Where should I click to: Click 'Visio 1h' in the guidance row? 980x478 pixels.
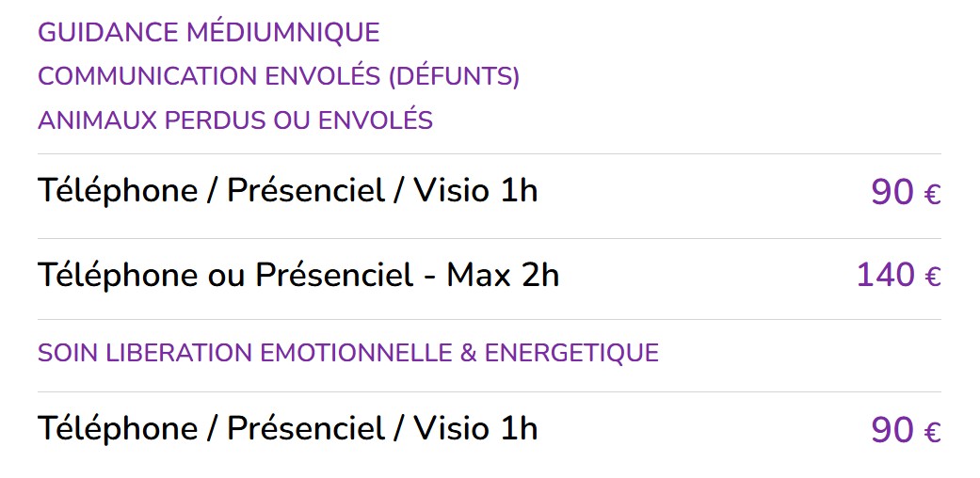475,191
